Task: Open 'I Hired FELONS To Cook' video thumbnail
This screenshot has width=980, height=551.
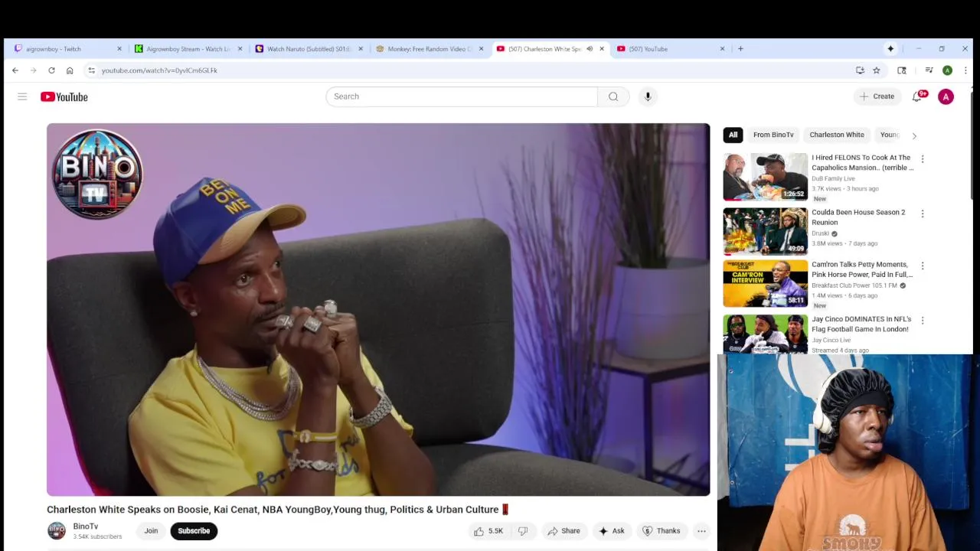Action: pos(765,177)
